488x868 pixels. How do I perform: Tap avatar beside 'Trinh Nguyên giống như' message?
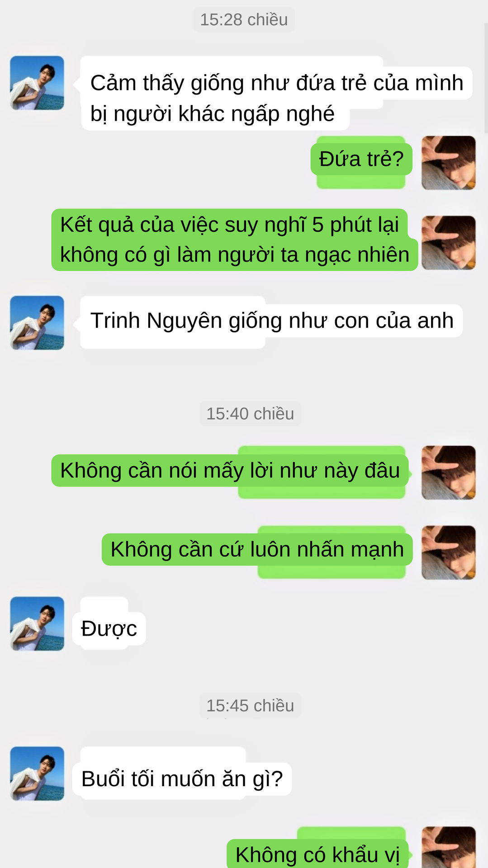point(37,323)
